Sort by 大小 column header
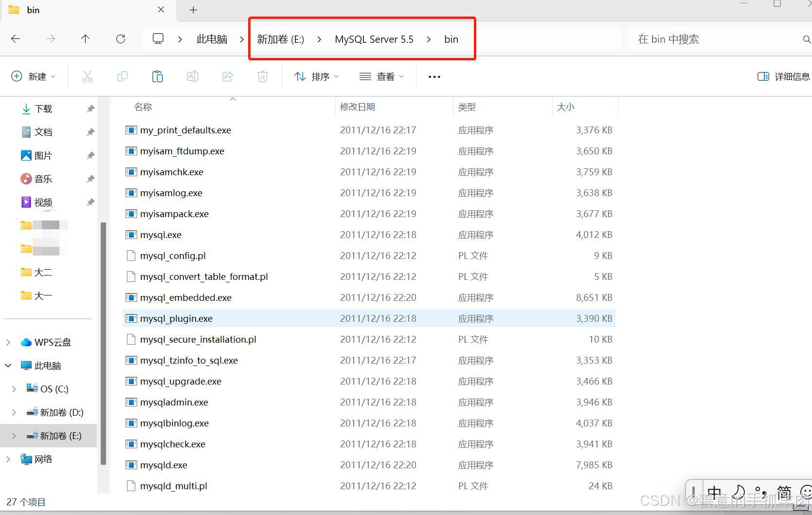The height and width of the screenshot is (515, 812). point(566,107)
